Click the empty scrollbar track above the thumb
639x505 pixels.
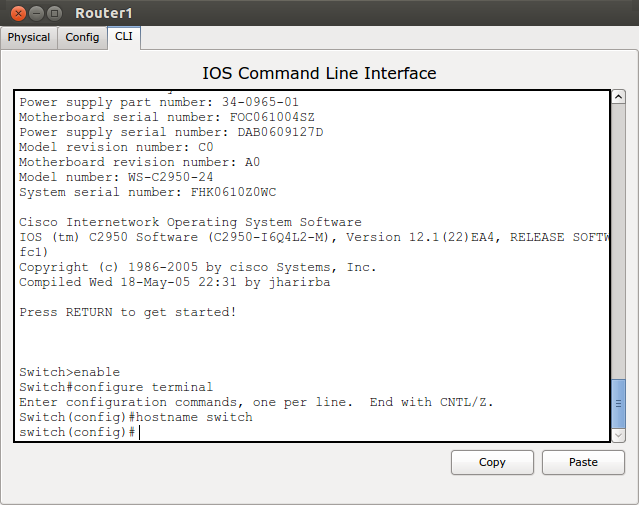coord(619,240)
